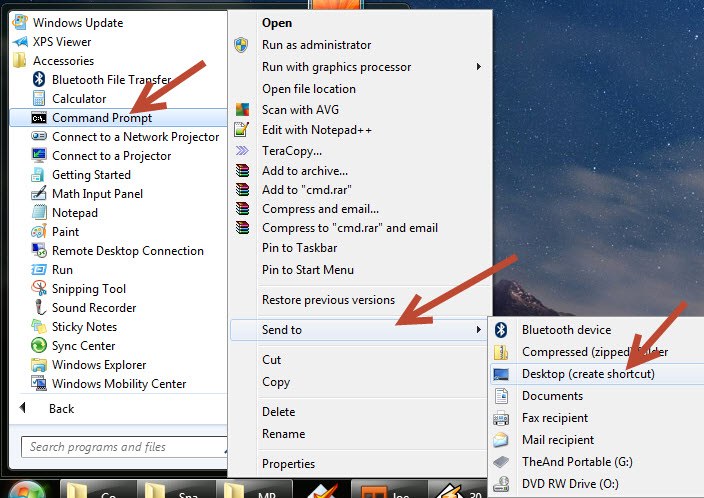This screenshot has height=498, width=704.
Task: Click the DVD RW Drive icon
Action: coord(501,484)
